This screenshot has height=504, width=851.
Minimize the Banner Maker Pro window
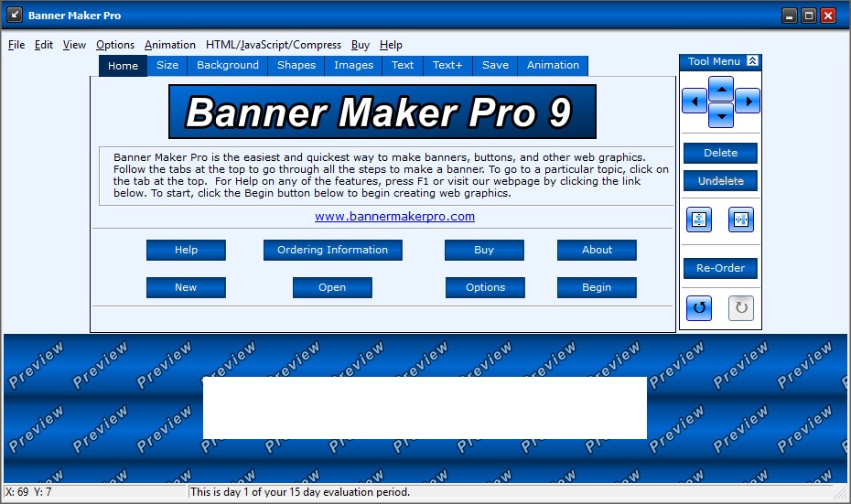[789, 16]
